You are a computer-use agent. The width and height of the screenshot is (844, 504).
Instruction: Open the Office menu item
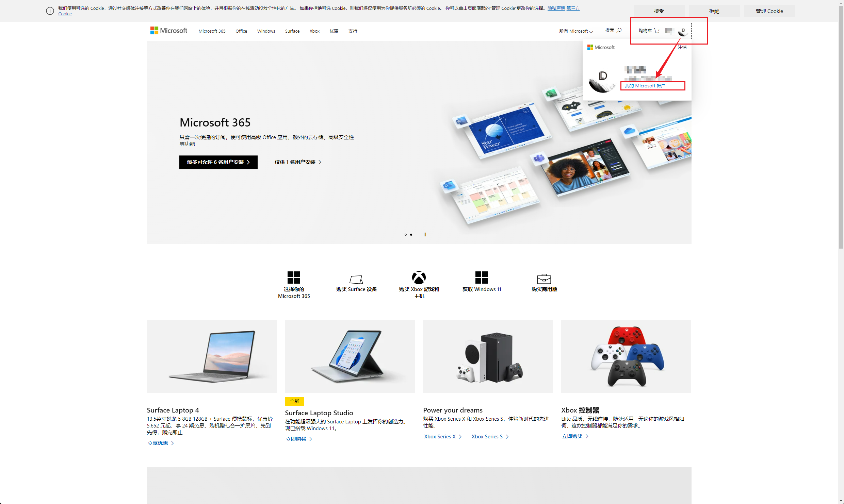pos(241,31)
